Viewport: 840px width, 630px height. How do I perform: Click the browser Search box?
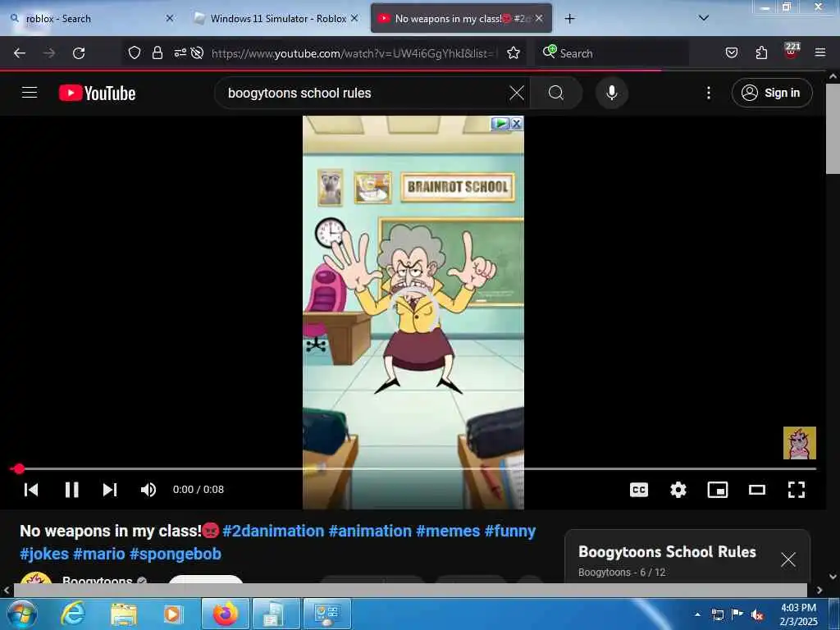click(612, 53)
